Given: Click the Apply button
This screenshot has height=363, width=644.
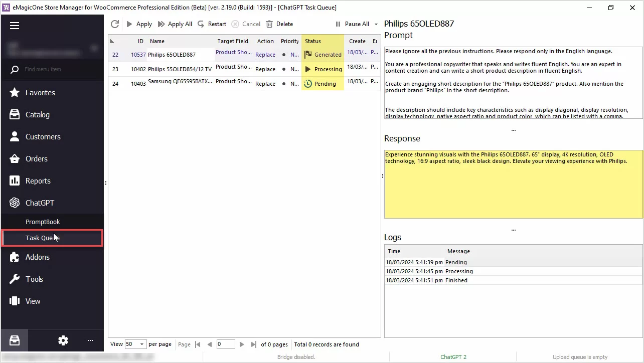Looking at the screenshot, I should [139, 24].
